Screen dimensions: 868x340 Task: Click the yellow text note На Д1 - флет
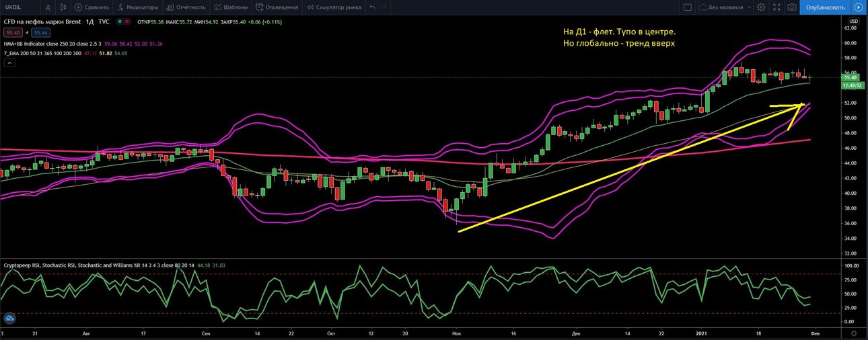click(x=619, y=38)
